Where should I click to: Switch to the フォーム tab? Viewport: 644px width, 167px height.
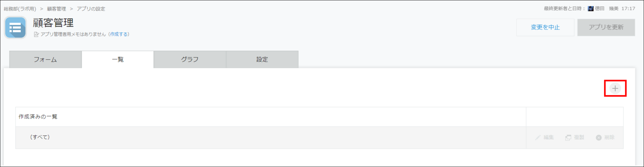(45, 59)
